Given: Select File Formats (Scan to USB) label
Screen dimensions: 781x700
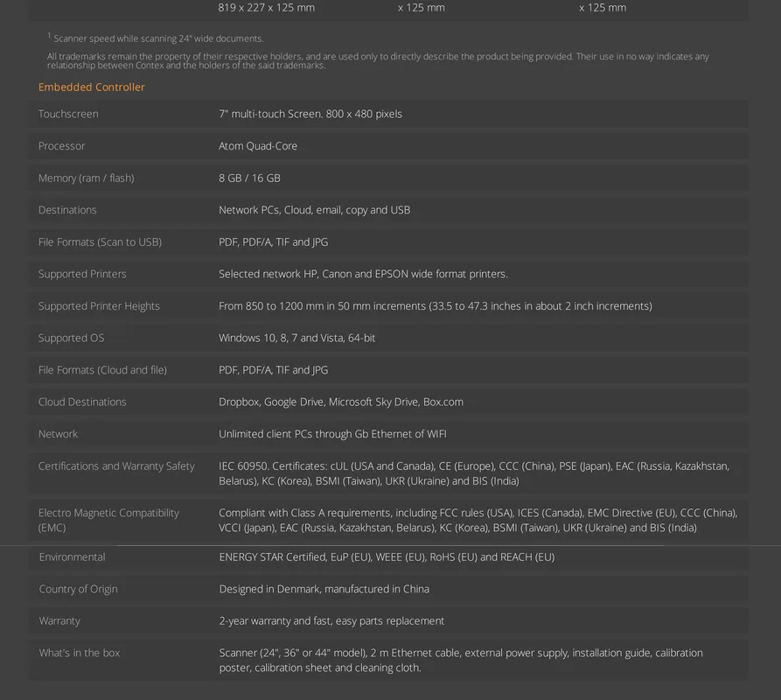Looking at the screenshot, I should pyautogui.click(x=100, y=242).
